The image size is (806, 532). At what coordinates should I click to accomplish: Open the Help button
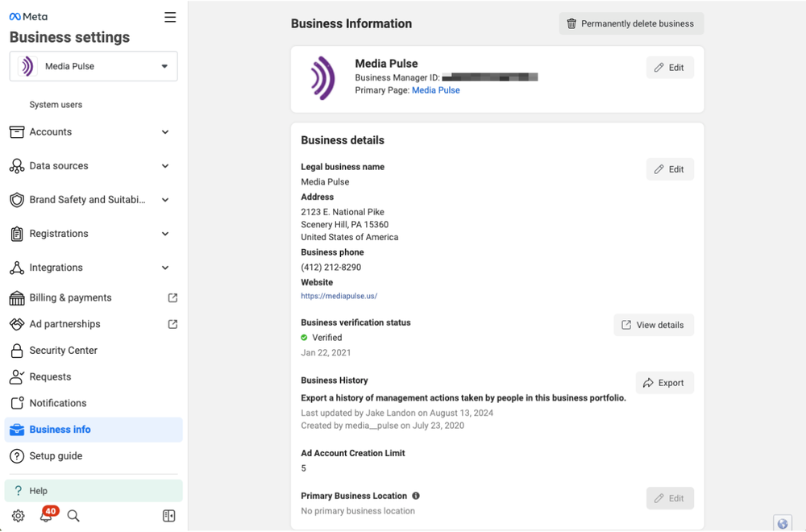tap(93, 491)
